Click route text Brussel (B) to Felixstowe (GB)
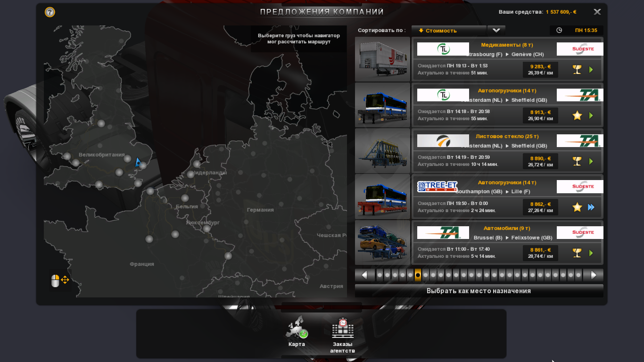The height and width of the screenshot is (362, 644). (x=513, y=238)
